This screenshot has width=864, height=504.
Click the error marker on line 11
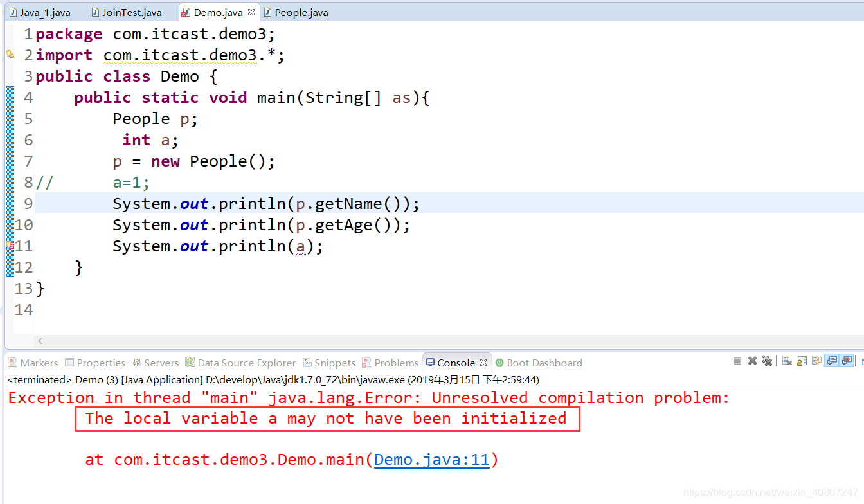10,246
